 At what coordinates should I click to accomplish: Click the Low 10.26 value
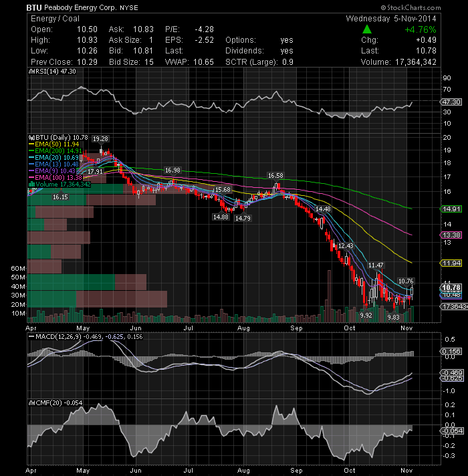[87, 51]
